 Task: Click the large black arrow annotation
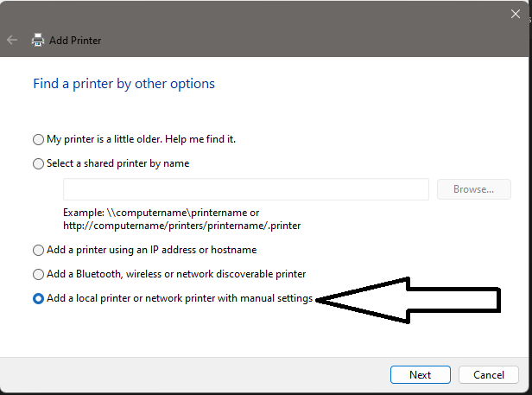pyautogui.click(x=408, y=300)
